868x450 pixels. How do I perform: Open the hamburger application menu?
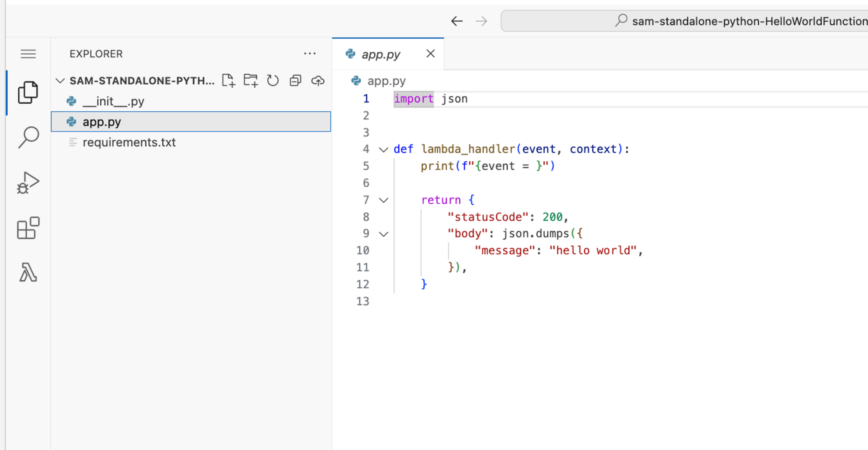click(x=28, y=54)
